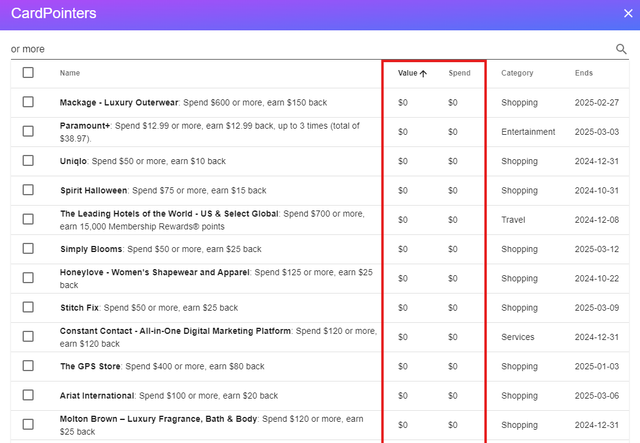
Task: Sort by the Ends column header
Action: coord(584,73)
